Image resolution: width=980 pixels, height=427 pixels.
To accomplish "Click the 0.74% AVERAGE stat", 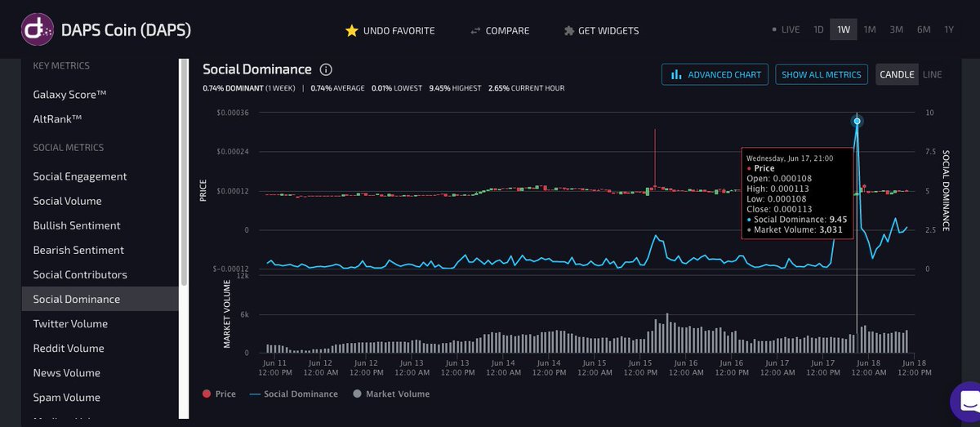I will tap(337, 88).
